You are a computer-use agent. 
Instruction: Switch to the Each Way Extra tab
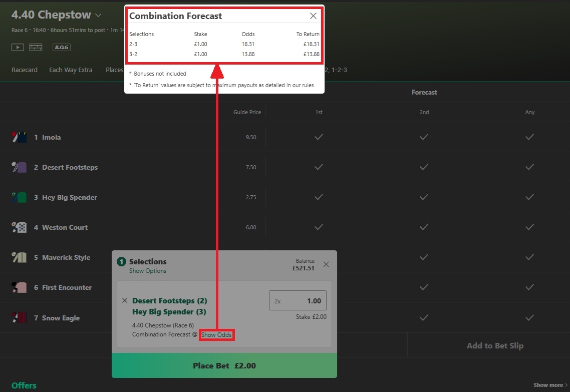pos(71,70)
